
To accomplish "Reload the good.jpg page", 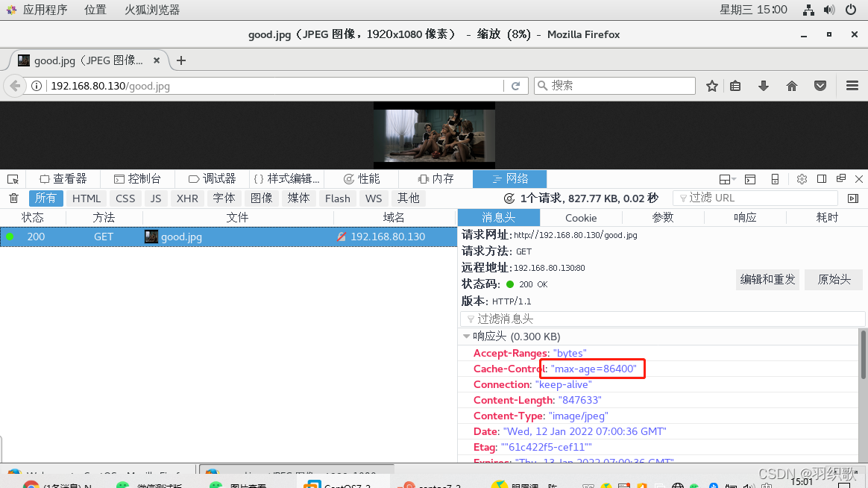I will pyautogui.click(x=516, y=86).
